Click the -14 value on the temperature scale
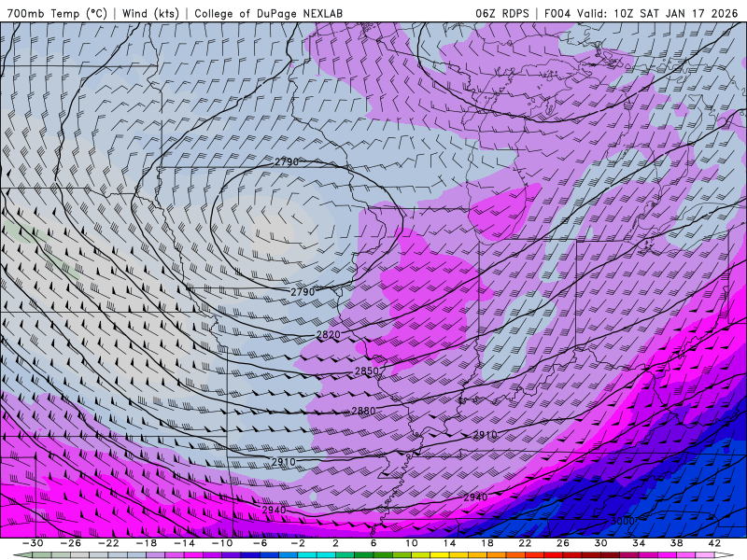This screenshot has width=747, height=560. coord(184,543)
